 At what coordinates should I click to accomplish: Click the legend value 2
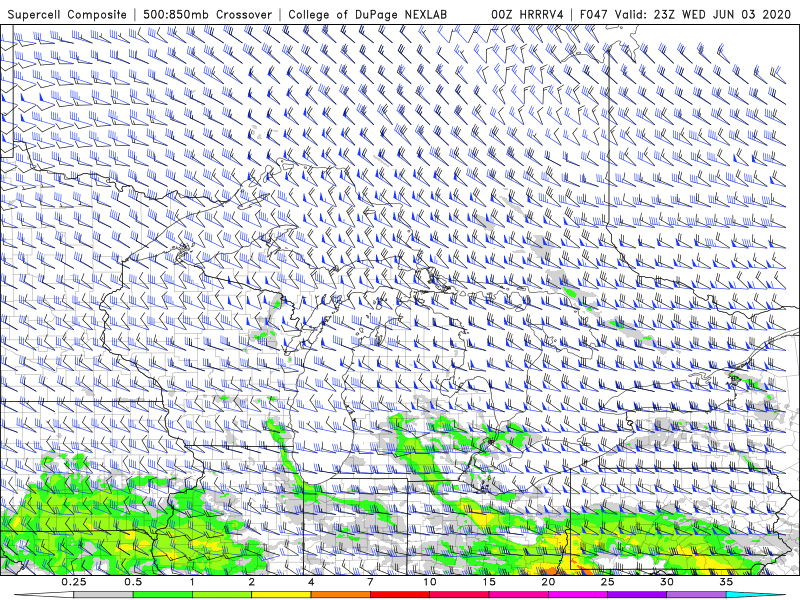[x=252, y=582]
